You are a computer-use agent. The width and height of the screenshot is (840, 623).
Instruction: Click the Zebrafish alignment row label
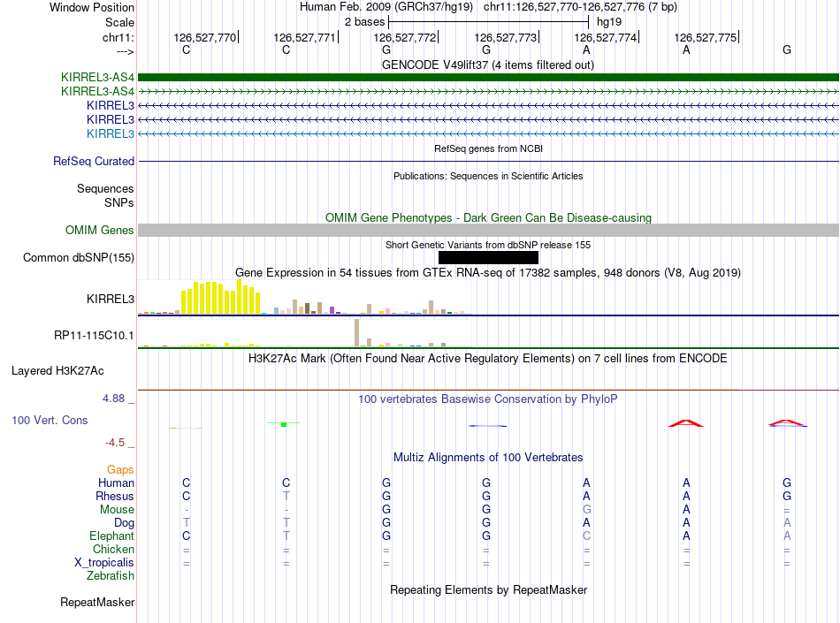(x=111, y=576)
